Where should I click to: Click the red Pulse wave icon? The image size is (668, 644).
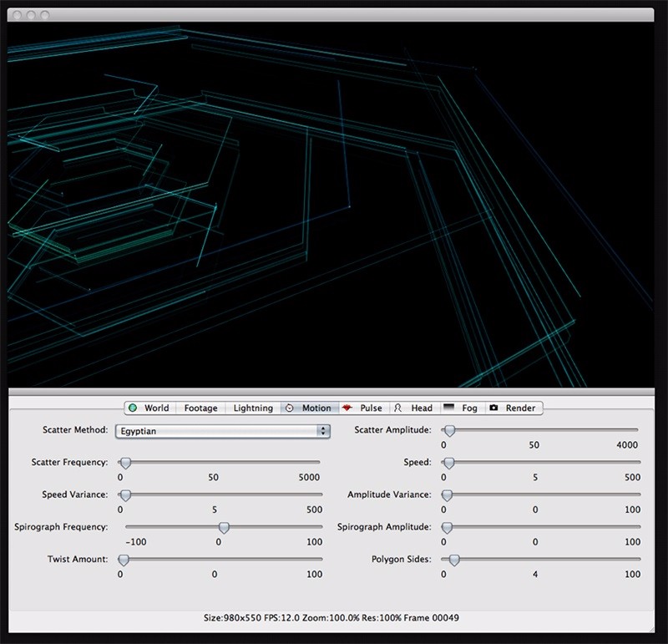coord(347,408)
